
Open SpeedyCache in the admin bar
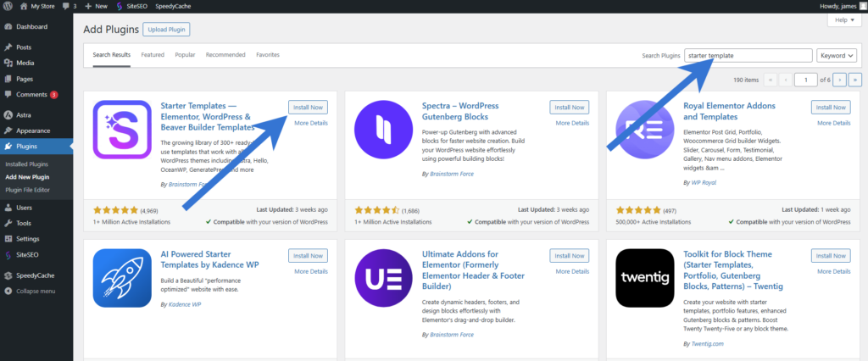click(172, 6)
